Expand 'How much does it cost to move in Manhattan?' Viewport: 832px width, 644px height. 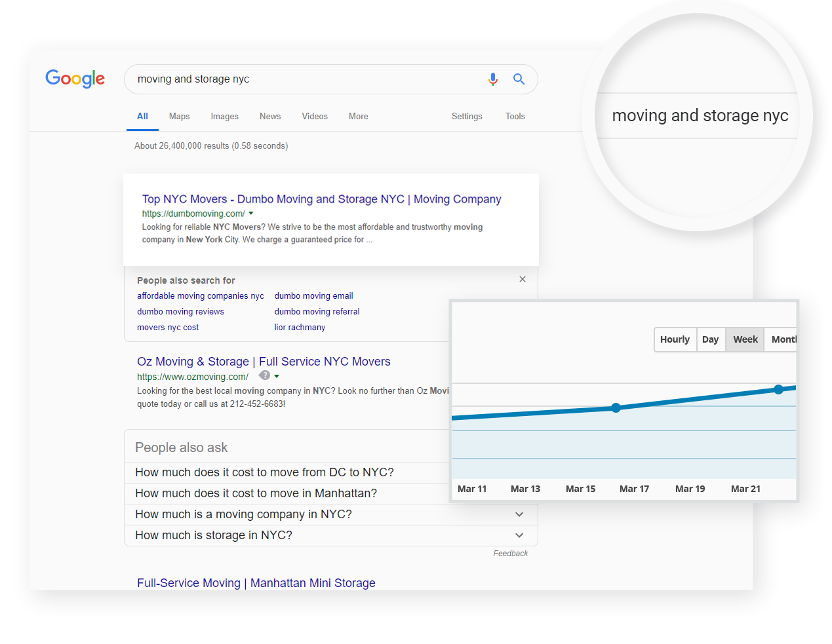pos(256,493)
